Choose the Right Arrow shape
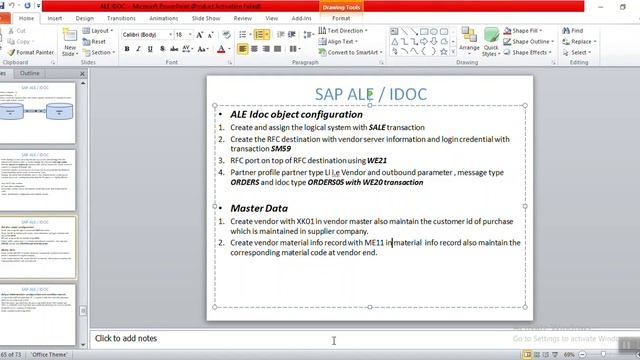 point(424,41)
